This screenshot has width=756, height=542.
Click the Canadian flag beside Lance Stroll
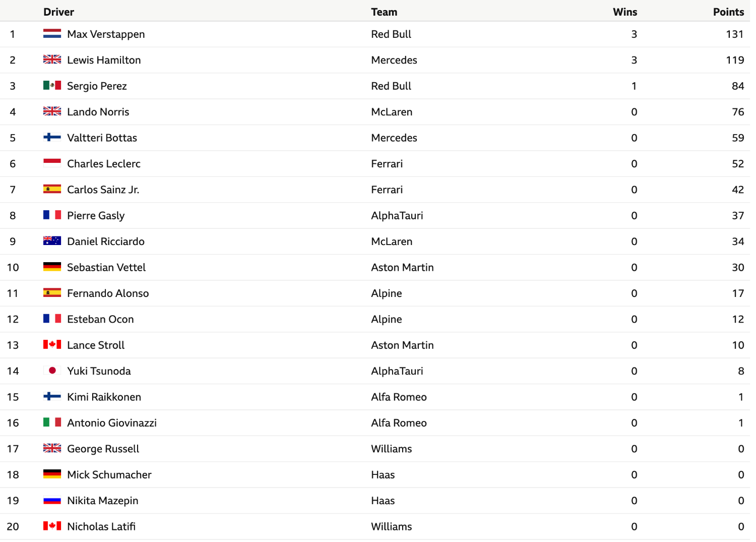[52, 344]
